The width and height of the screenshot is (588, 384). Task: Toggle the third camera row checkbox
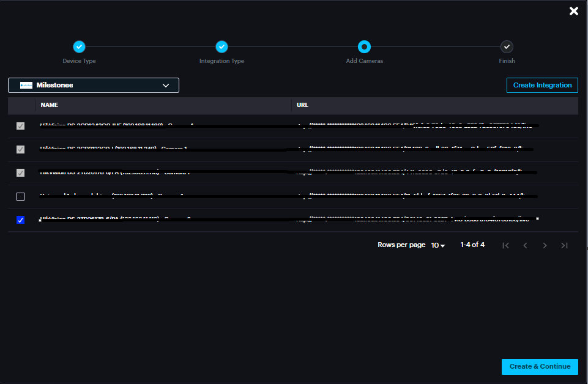[x=21, y=173]
